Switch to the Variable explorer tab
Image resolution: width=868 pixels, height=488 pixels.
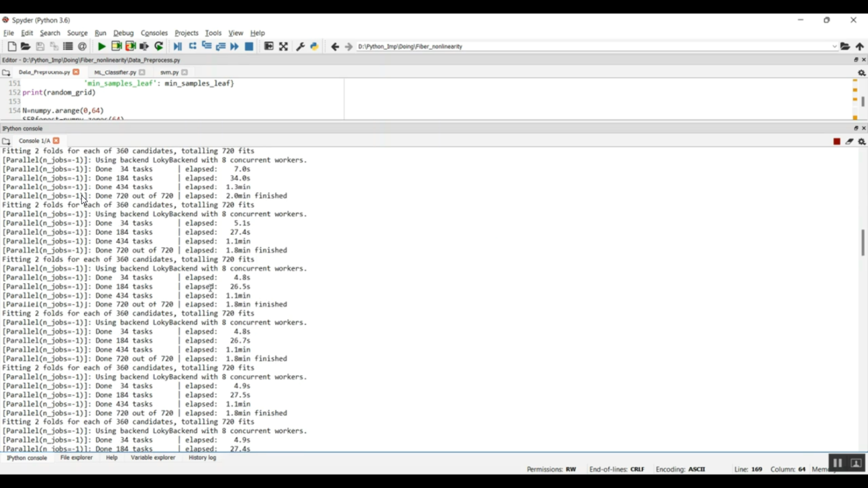point(153,457)
